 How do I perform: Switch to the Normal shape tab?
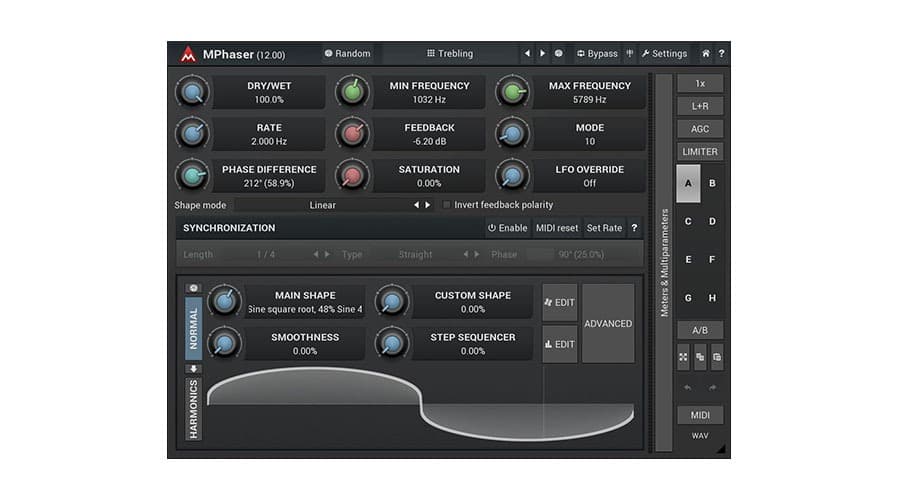click(193, 328)
